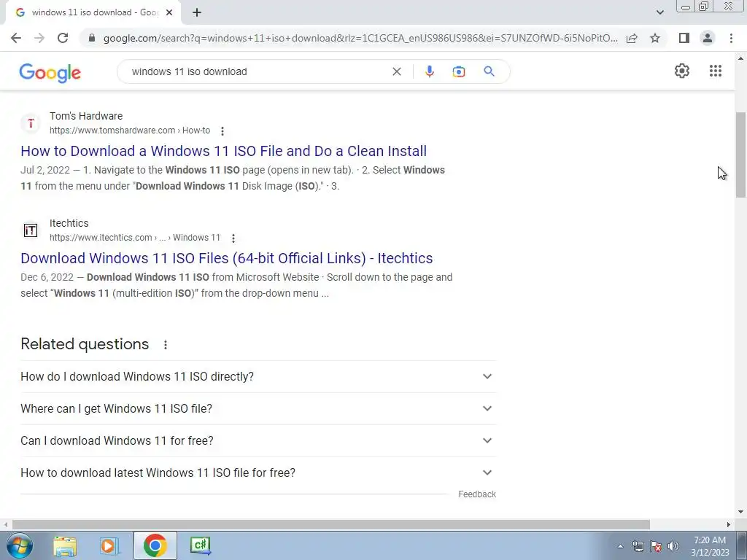Viewport: 747px width, 560px height.
Task: Click the Action Center flag icon
Action: 656,546
